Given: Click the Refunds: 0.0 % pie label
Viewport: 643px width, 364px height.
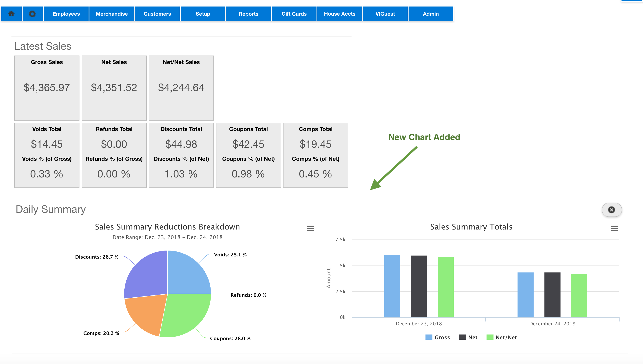Looking at the screenshot, I should pos(248,295).
